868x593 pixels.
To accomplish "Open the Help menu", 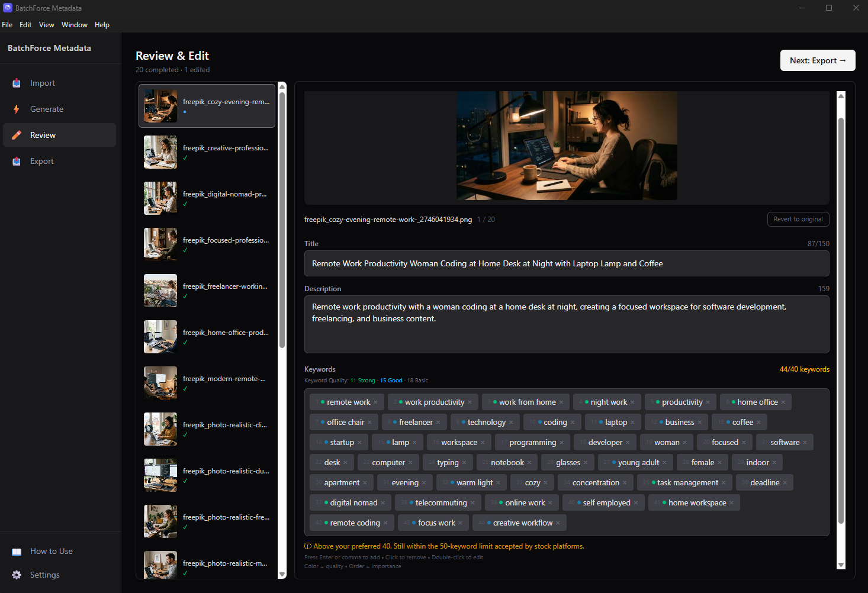I will coord(102,25).
